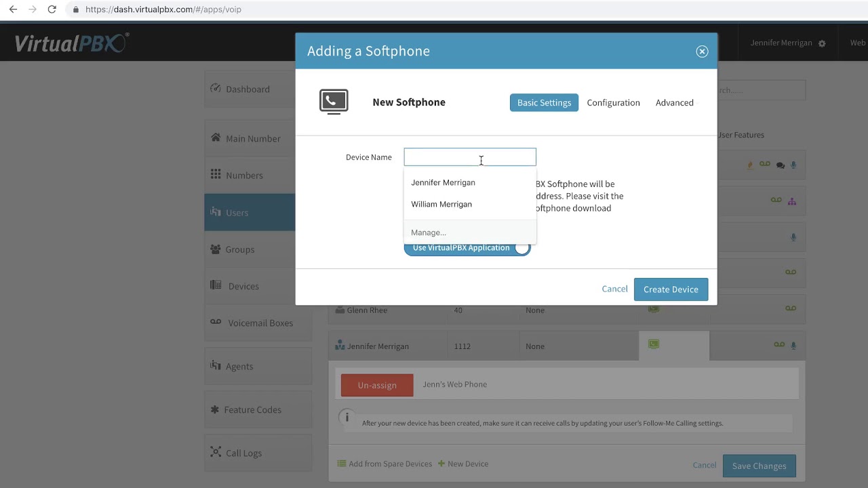Click the Device Name label

(x=369, y=157)
